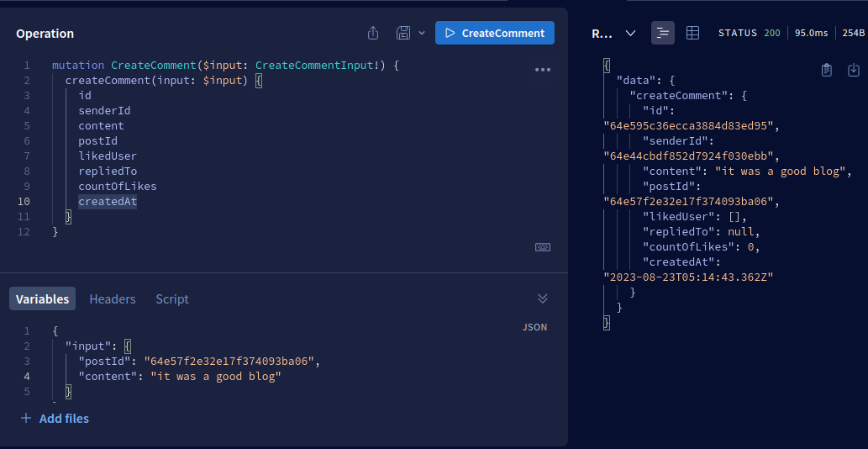
Task: Click the response createdAt timestamp value
Action: pos(688,277)
